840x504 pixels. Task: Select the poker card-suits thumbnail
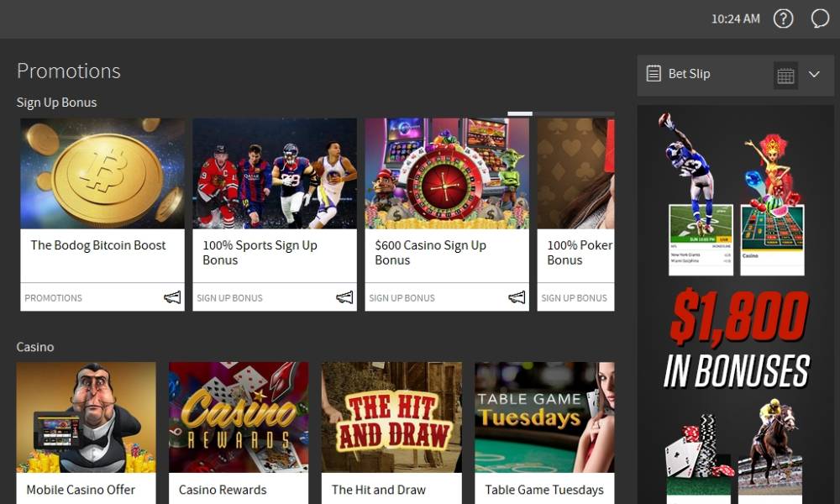pyautogui.click(x=576, y=174)
